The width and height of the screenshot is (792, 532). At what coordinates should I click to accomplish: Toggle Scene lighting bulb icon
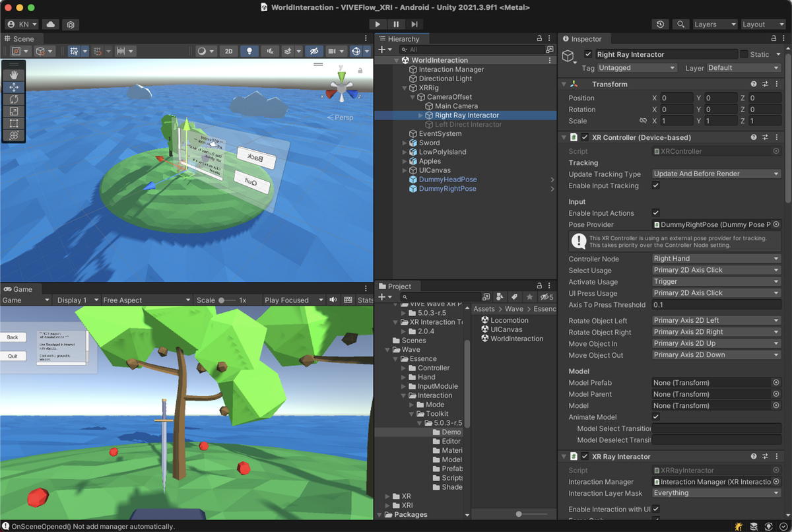pyautogui.click(x=249, y=51)
